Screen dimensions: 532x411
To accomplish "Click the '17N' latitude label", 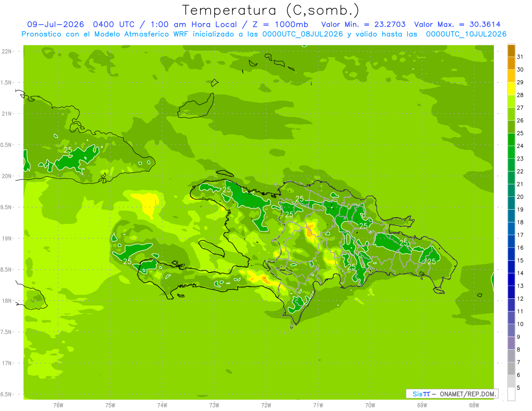I will tap(7, 363).
